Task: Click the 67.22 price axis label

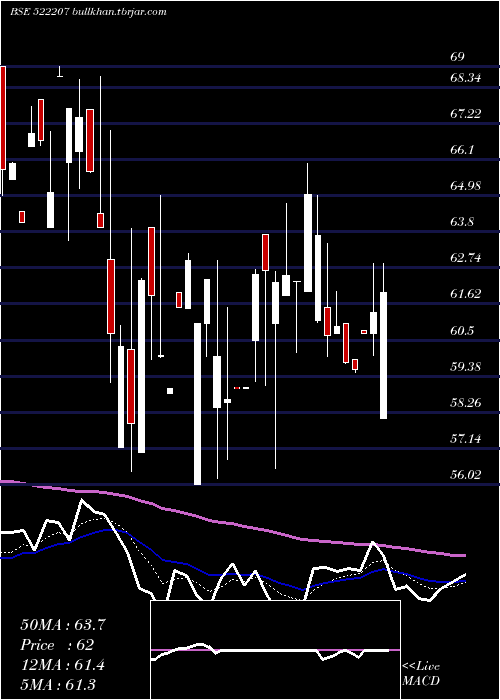Action: click(466, 114)
